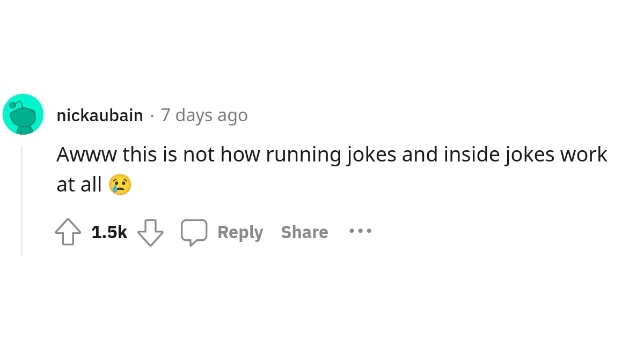
Task: Click the phrase "this is not how"
Action: [x=191, y=155]
